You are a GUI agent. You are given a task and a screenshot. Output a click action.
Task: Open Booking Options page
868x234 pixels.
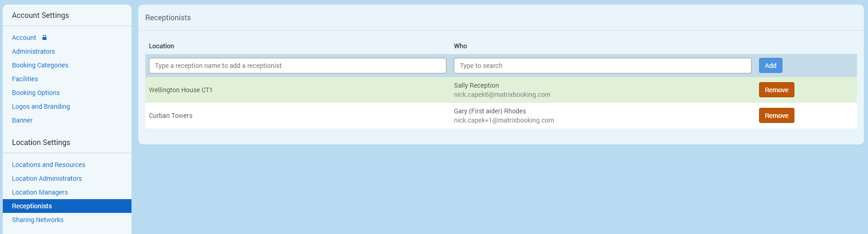click(36, 93)
